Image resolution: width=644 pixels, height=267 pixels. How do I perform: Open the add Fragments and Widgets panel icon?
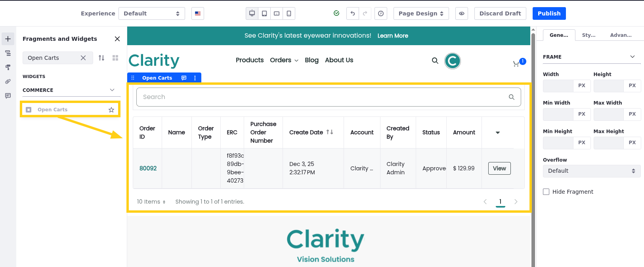pyautogui.click(x=8, y=39)
